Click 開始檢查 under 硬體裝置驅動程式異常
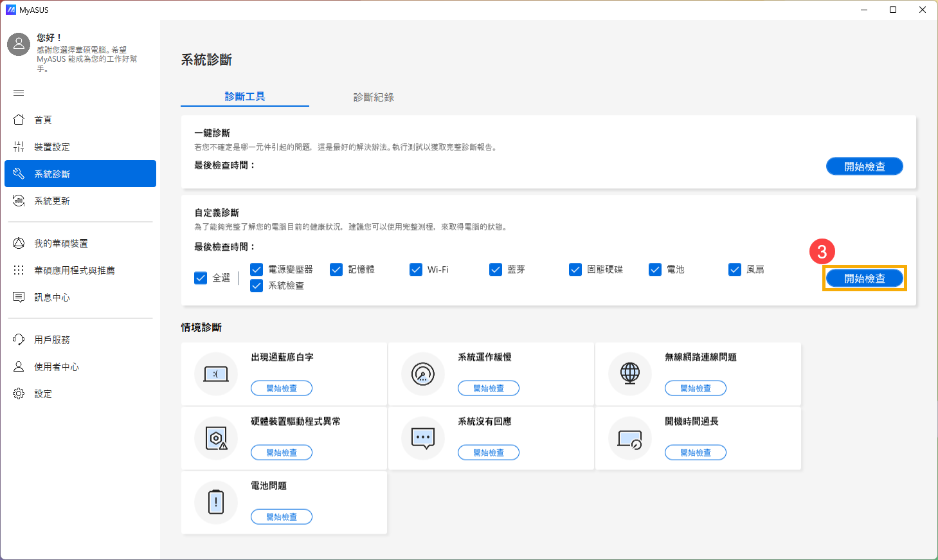The width and height of the screenshot is (938, 560). point(282,453)
